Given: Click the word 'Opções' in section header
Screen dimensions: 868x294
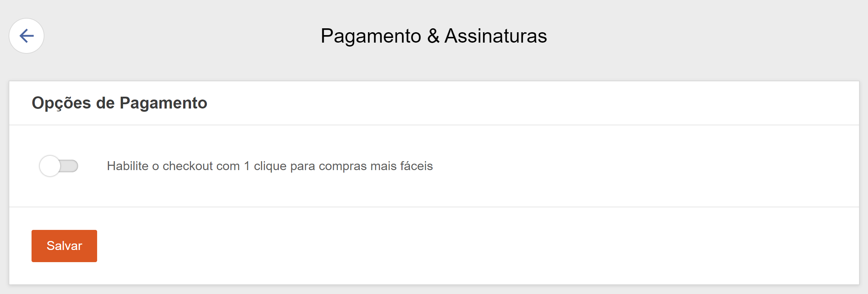Looking at the screenshot, I should 61,103.
